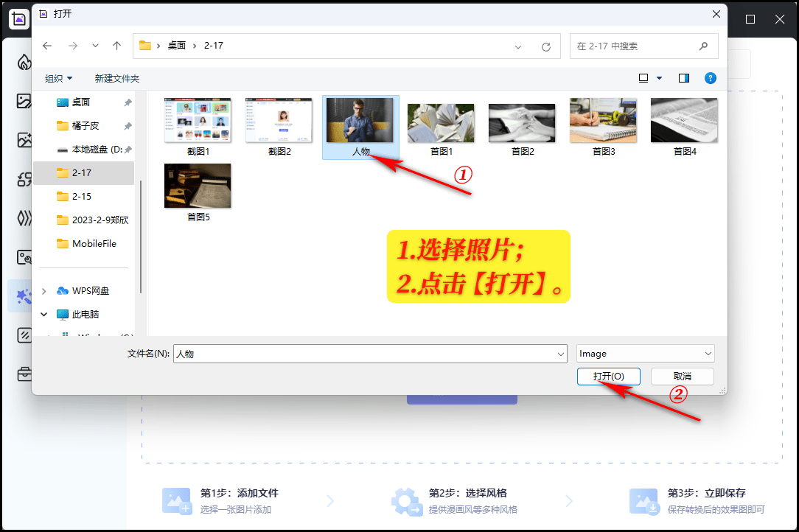Open the recent locations chevron
Viewport: 799px width, 532px height.
point(95,46)
